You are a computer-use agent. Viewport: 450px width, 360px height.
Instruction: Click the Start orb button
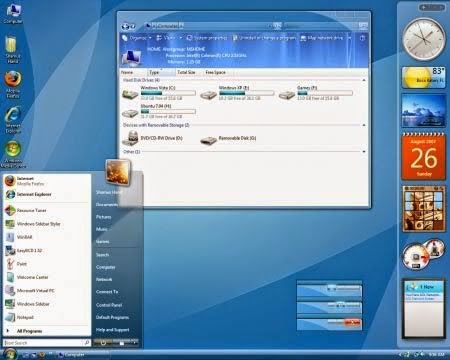(9, 354)
